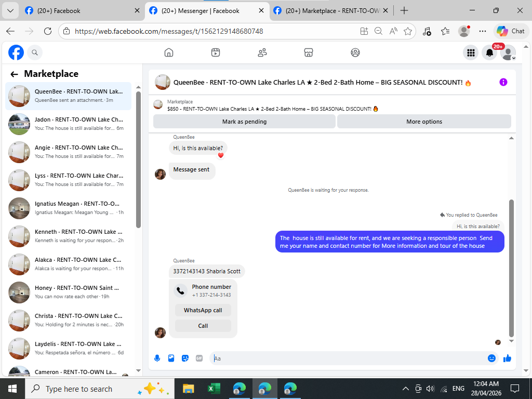Open the QueenBee conversation in list
Viewport: 532px width, 399px height.
coord(68,96)
